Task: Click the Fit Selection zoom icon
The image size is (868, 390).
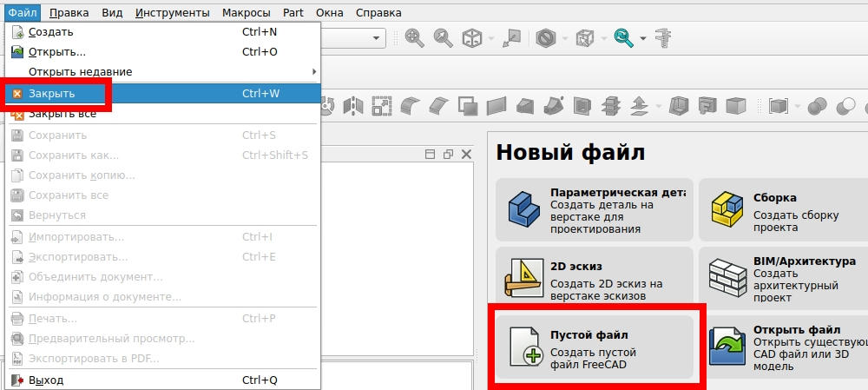Action: (x=443, y=38)
